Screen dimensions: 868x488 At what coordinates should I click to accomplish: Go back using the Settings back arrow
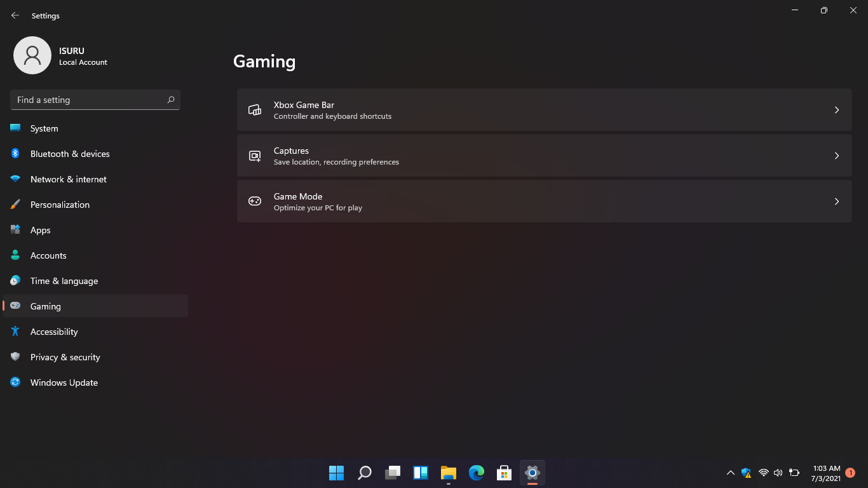[15, 15]
